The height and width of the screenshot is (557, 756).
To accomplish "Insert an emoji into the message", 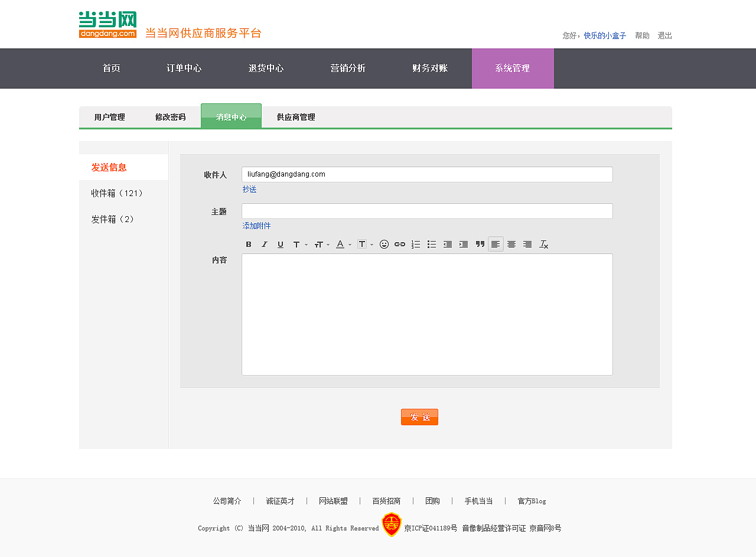I will (x=384, y=244).
